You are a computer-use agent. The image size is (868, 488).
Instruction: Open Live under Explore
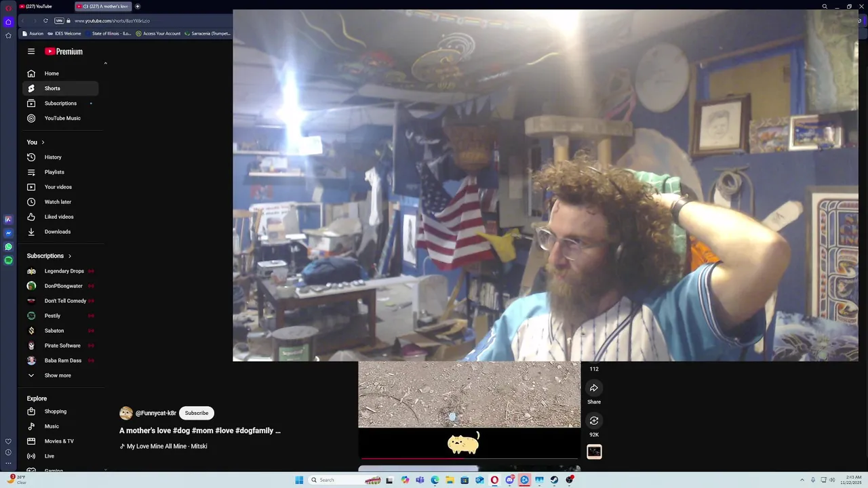pos(60,456)
